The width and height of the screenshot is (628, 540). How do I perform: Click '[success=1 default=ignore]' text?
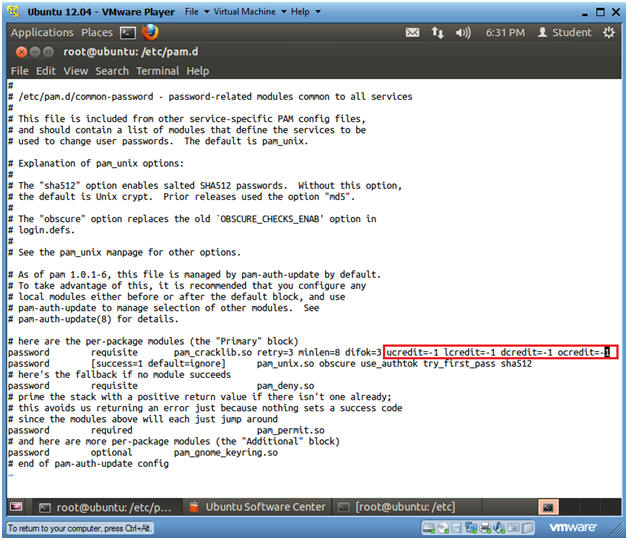(158, 364)
